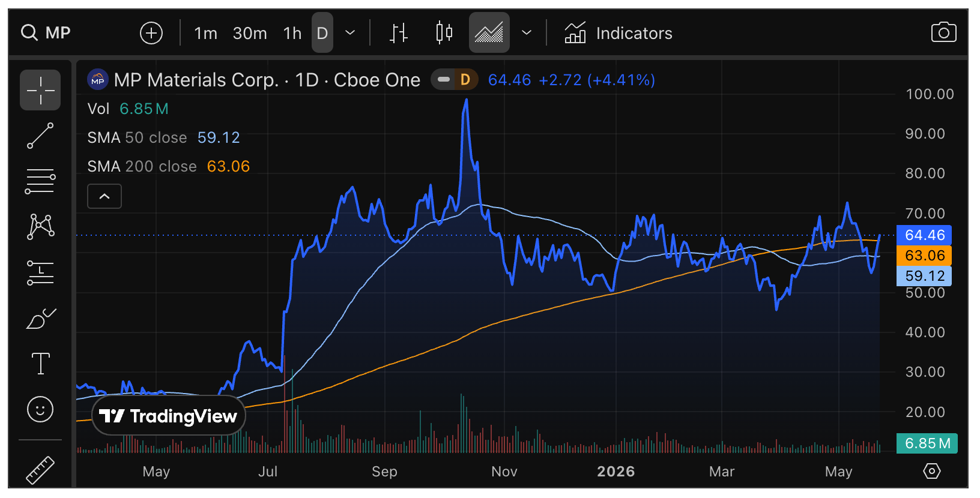Viewport: 980px width, 498px height.
Task: Open the Indicators menu
Action: point(619,33)
